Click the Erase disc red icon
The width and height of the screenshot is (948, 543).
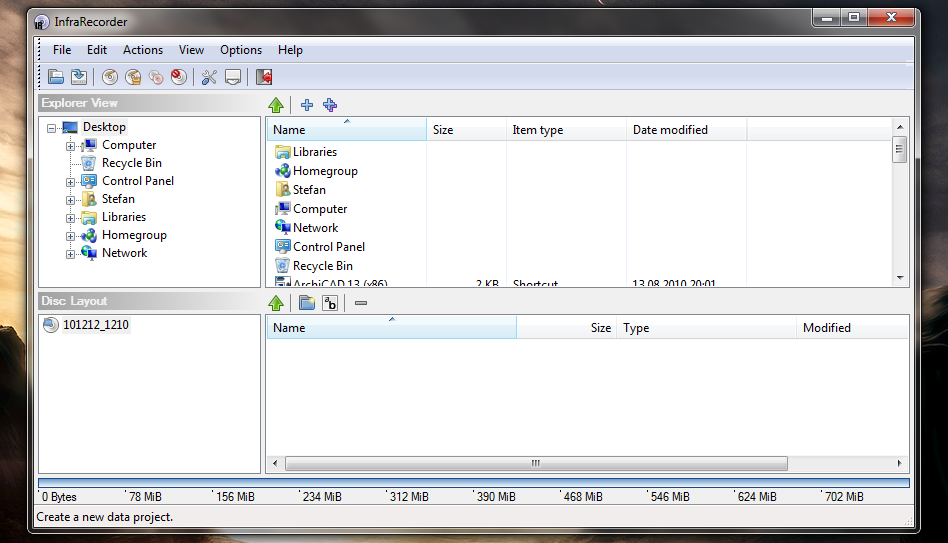coord(179,77)
